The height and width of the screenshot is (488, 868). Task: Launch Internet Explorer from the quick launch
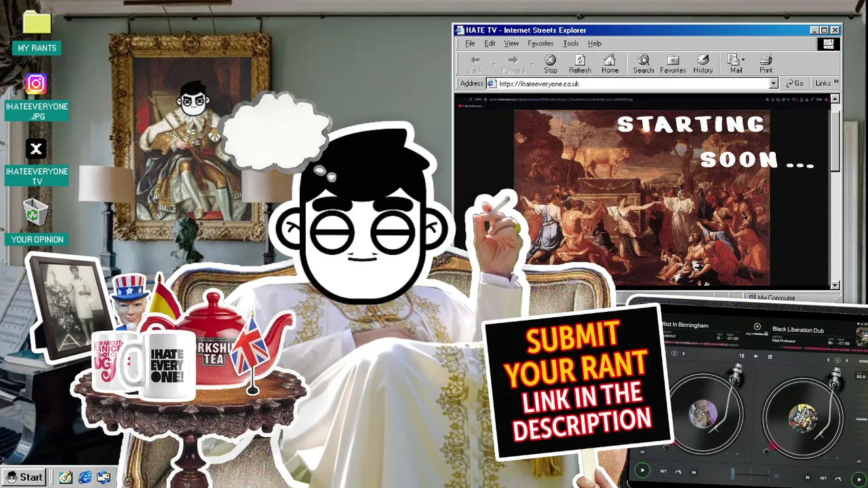85,477
